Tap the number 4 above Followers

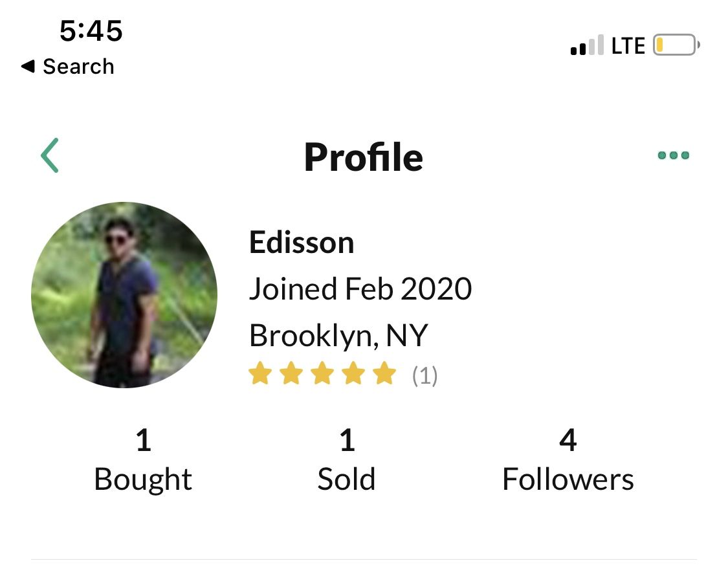point(568,440)
